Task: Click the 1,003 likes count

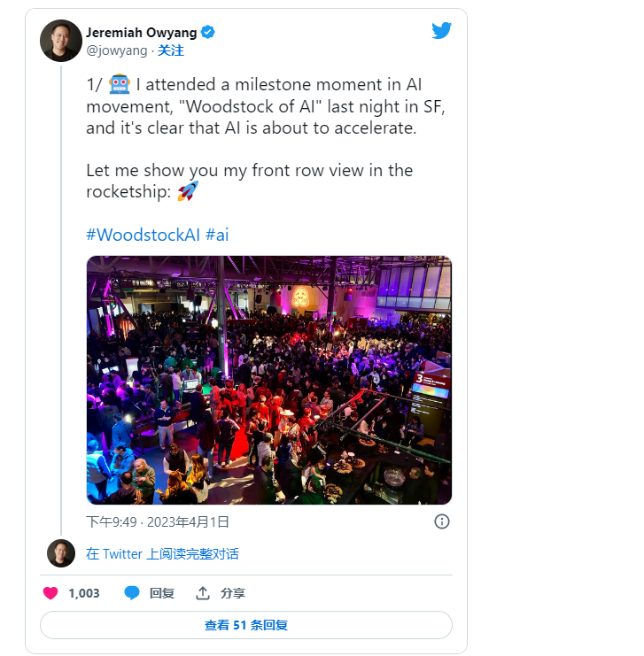Action: tap(84, 593)
